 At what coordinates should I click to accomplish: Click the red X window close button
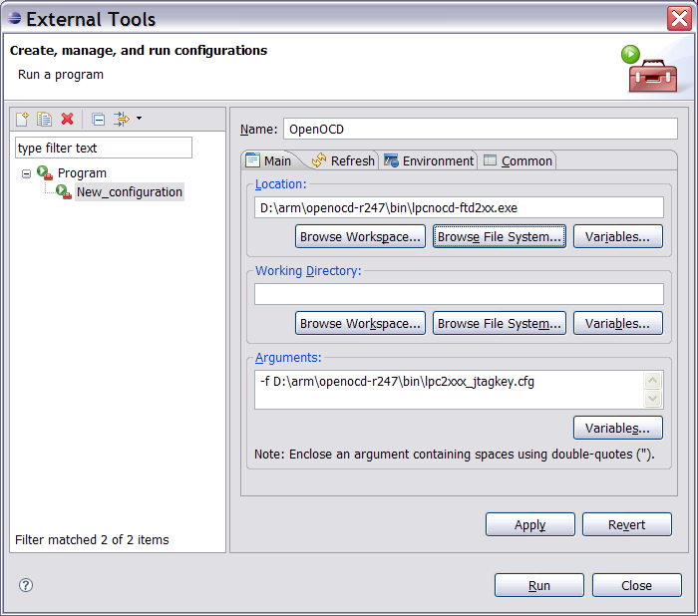tap(679, 19)
